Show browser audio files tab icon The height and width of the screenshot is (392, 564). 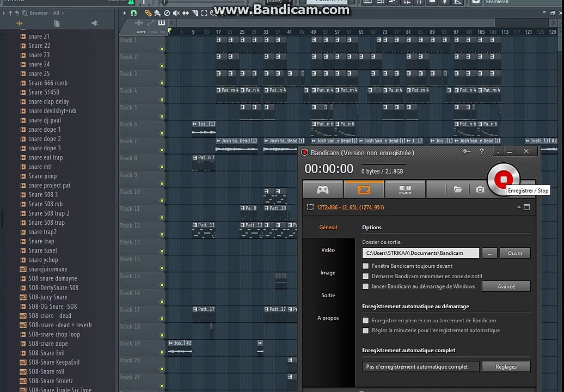pyautogui.click(x=19, y=23)
